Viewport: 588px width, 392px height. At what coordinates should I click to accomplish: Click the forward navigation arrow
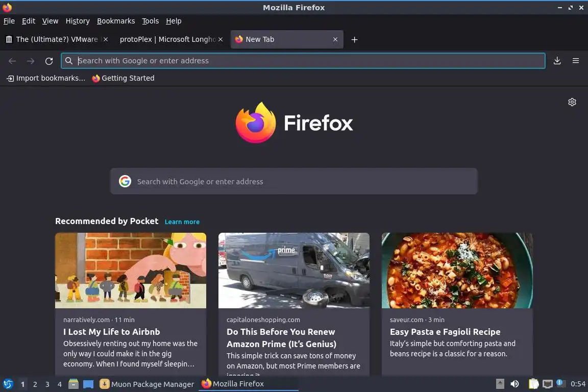[31, 61]
